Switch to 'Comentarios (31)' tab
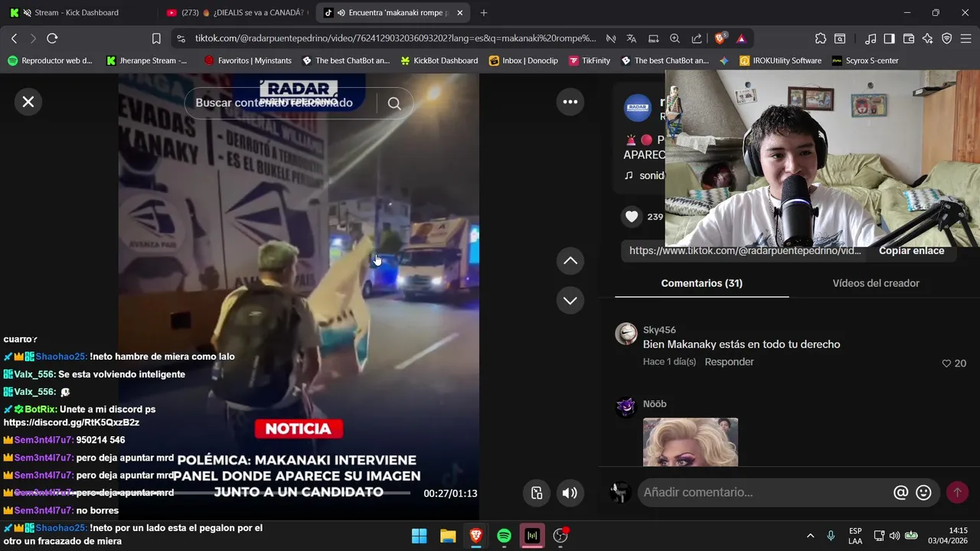The height and width of the screenshot is (551, 980). pyautogui.click(x=702, y=283)
